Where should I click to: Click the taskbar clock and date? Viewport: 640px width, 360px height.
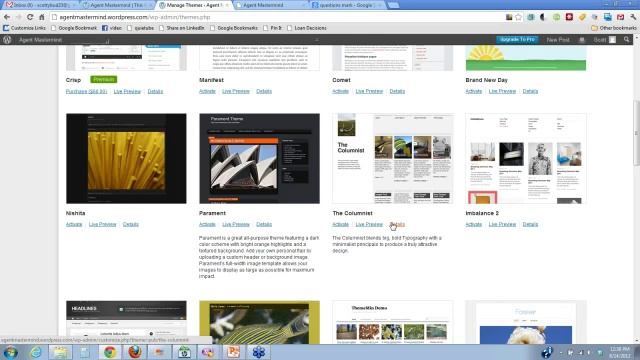tap(619, 352)
